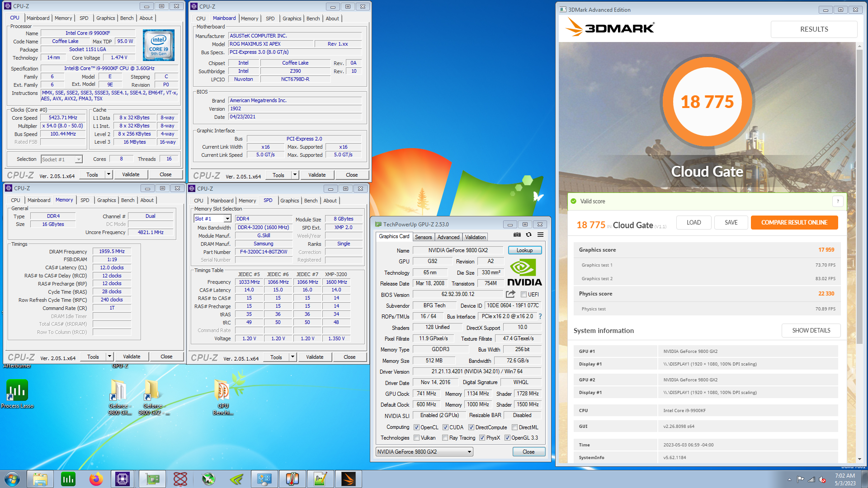
Task: Open the second Geforce 9800 GX2 desktop folder
Action: point(153,397)
